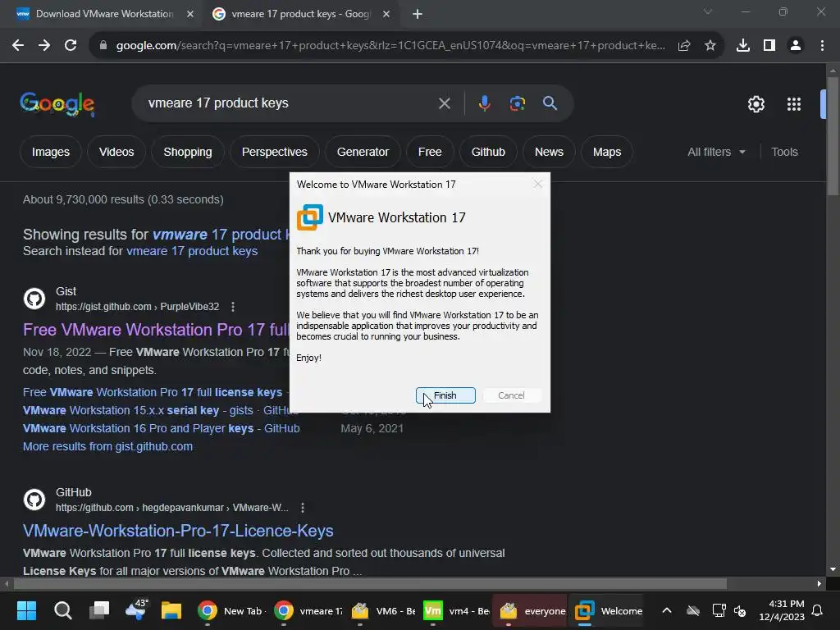
Task: Select the Images filter
Action: click(51, 152)
